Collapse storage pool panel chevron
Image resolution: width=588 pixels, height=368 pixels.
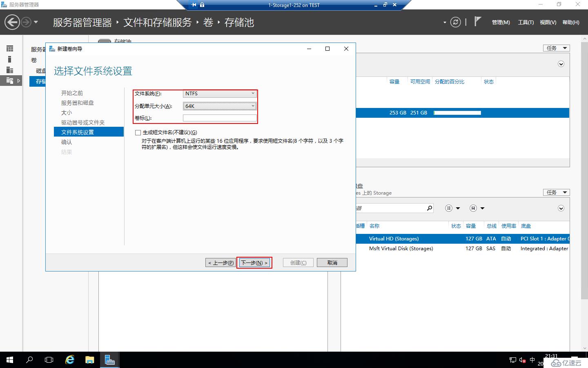[x=561, y=64]
